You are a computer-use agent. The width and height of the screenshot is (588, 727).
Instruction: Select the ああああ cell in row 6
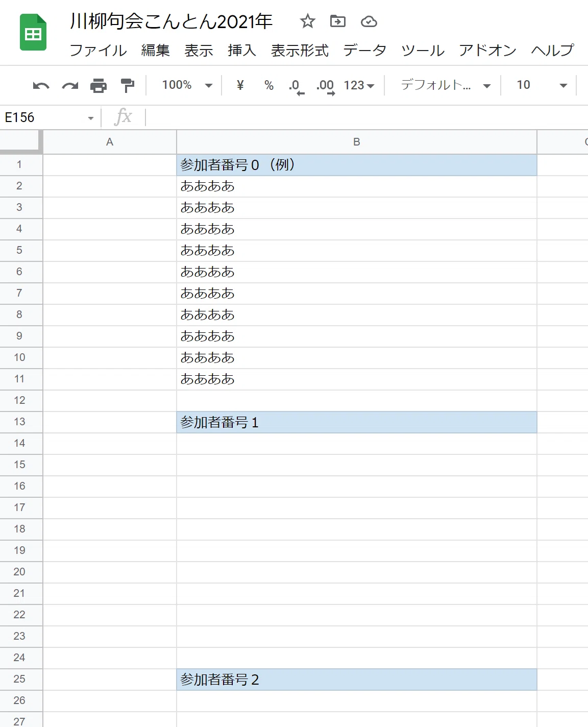(x=357, y=272)
